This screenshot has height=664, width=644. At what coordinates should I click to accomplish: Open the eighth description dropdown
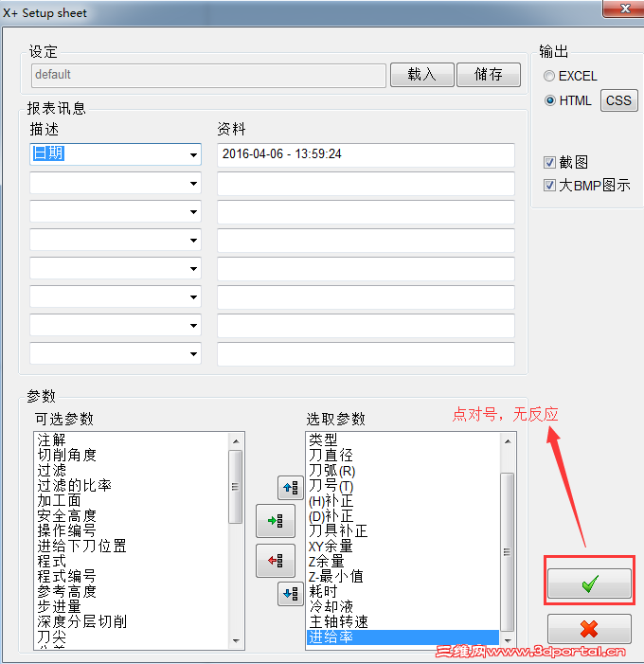(x=193, y=353)
